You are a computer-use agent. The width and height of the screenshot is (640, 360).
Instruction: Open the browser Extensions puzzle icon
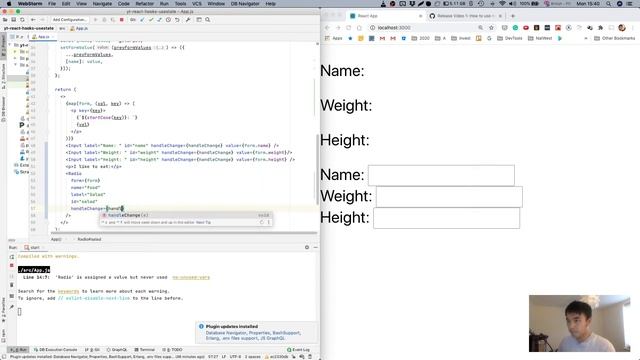coord(600,28)
